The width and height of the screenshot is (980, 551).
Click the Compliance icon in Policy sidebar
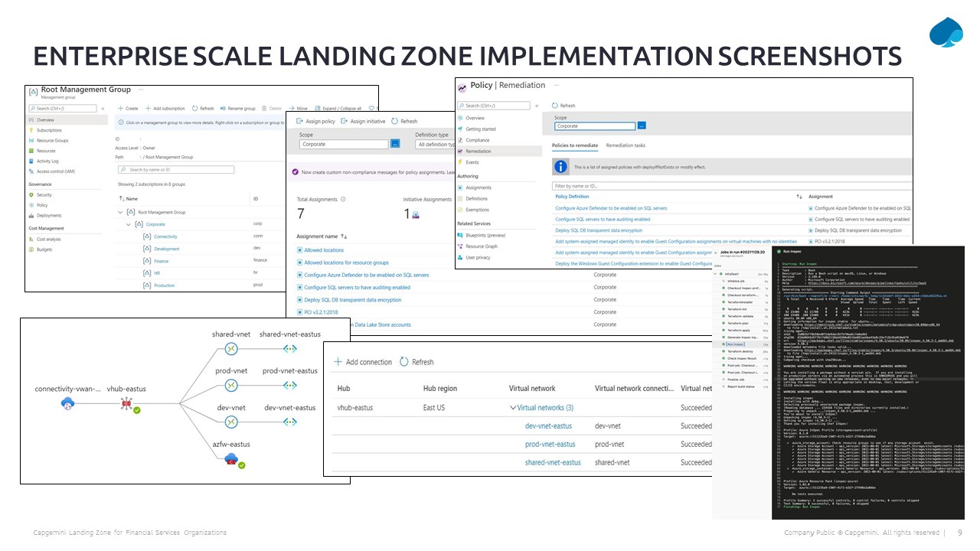point(461,140)
